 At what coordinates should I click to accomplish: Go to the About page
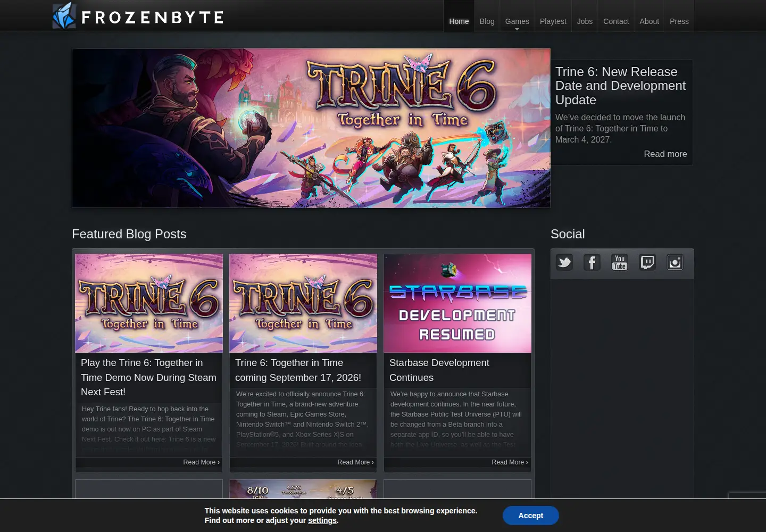click(649, 21)
